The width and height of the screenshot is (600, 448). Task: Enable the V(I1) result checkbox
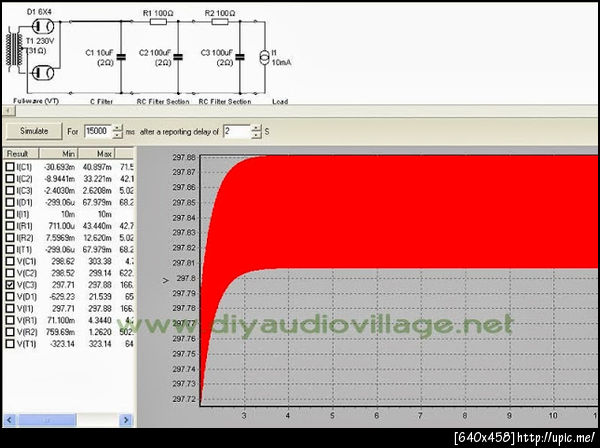(10, 308)
